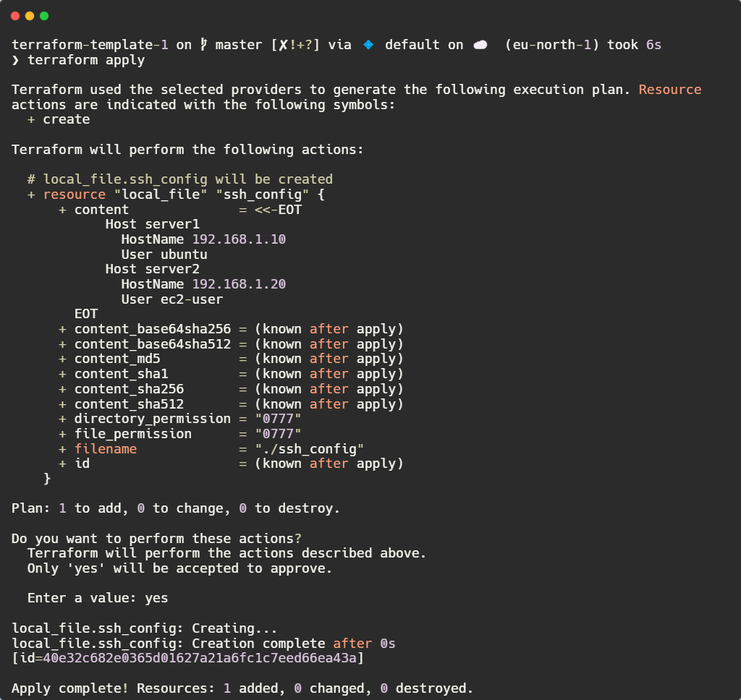This screenshot has height=700, width=741.
Task: Click "Only 'yes' will be accepted to approve." line
Action: pos(179,568)
